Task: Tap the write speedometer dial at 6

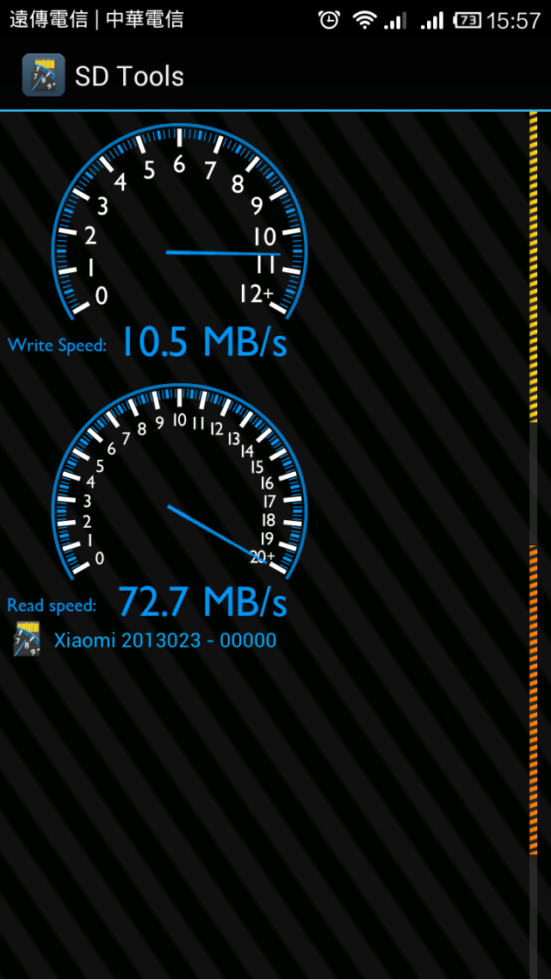Action: (x=179, y=165)
